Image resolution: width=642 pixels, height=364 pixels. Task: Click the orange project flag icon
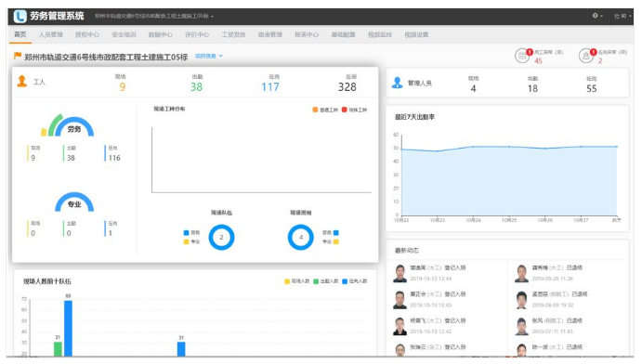click(18, 55)
